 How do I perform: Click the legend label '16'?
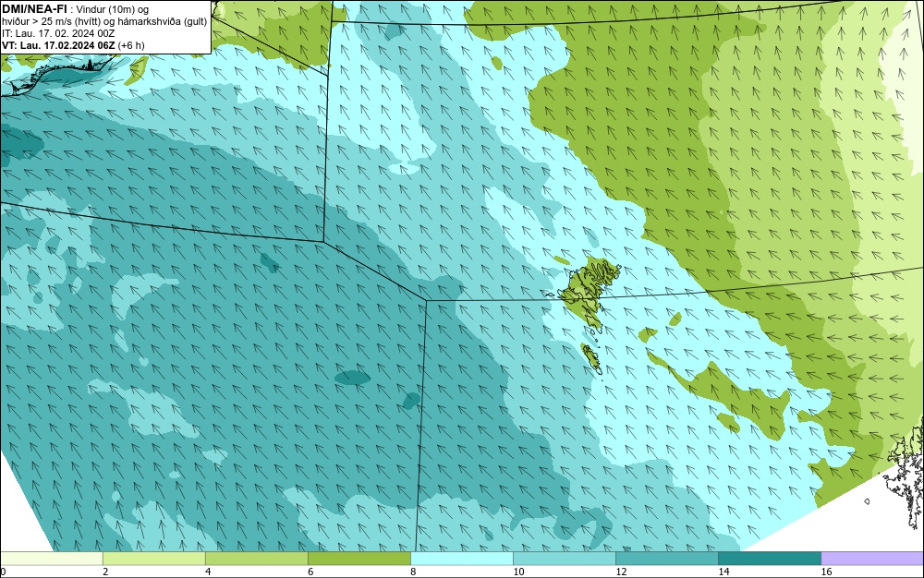tap(826, 572)
